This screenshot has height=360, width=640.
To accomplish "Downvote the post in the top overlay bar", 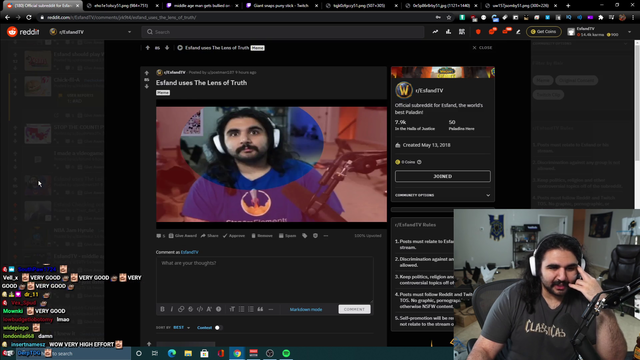I will point(167,48).
